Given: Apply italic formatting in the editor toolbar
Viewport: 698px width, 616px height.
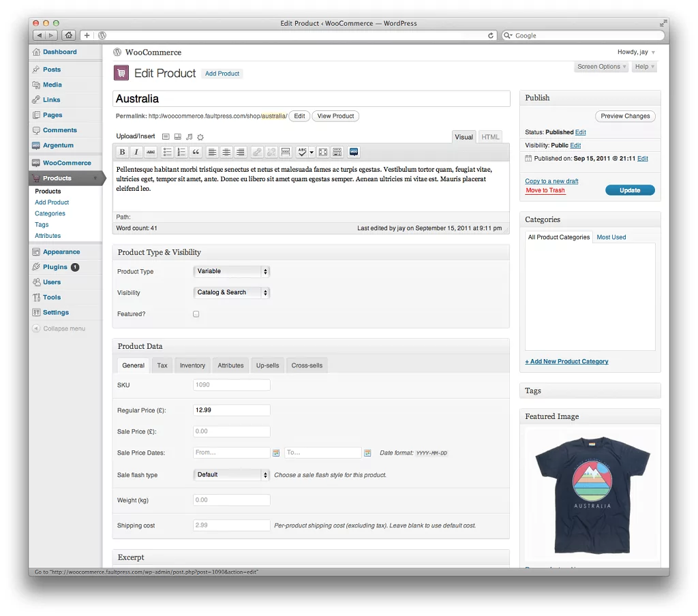Looking at the screenshot, I should click(136, 152).
